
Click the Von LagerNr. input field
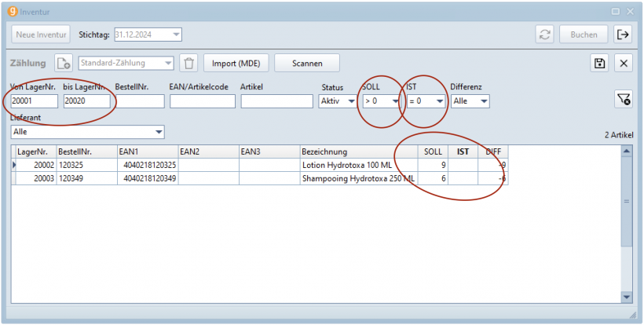pyautogui.click(x=34, y=101)
